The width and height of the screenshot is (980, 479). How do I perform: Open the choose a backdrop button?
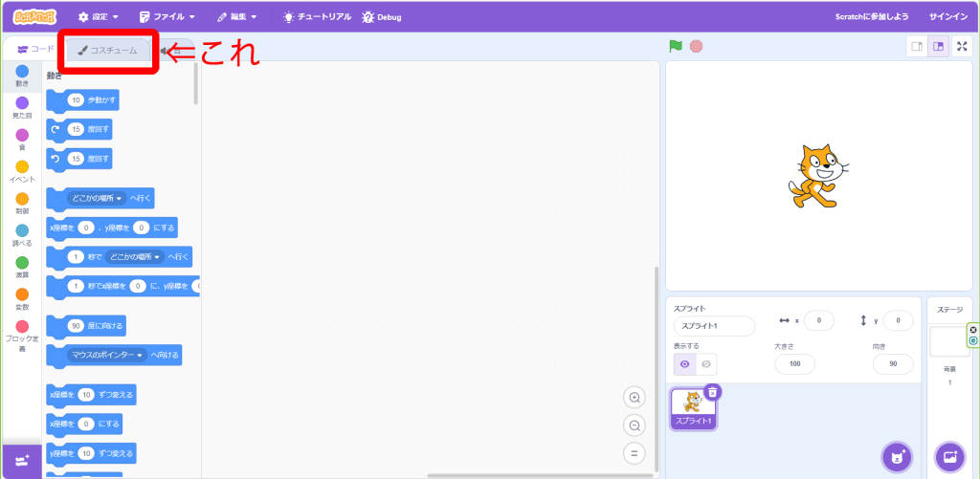tap(950, 456)
